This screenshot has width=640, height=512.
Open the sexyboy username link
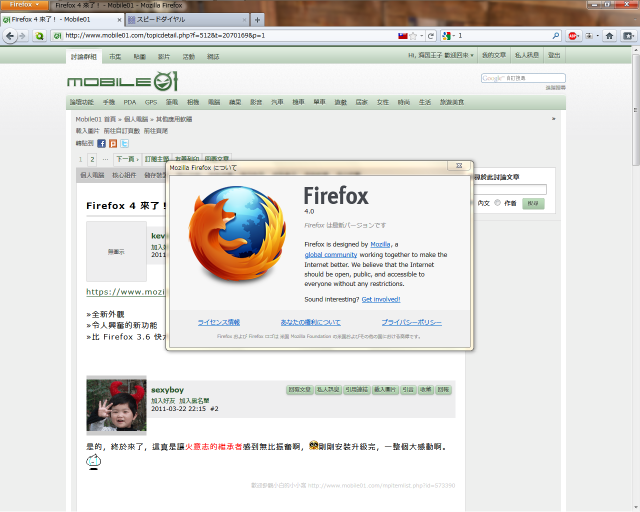tap(167, 390)
